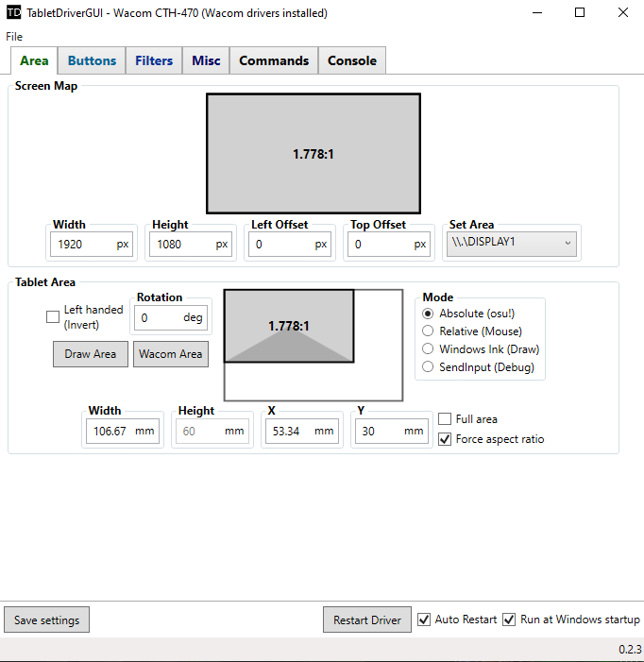Image resolution: width=644 pixels, height=662 pixels.
Task: Toggle Run at Windows startup checkbox
Action: pos(509,620)
